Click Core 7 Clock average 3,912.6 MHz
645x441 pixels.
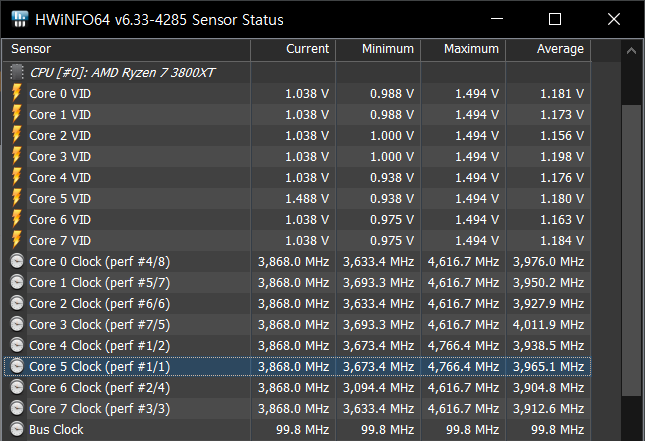548,409
